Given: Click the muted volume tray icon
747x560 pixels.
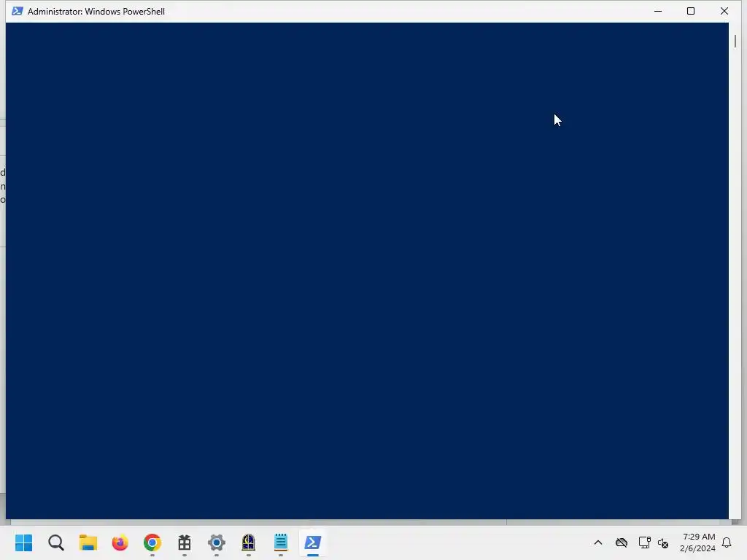Looking at the screenshot, I should (663, 542).
